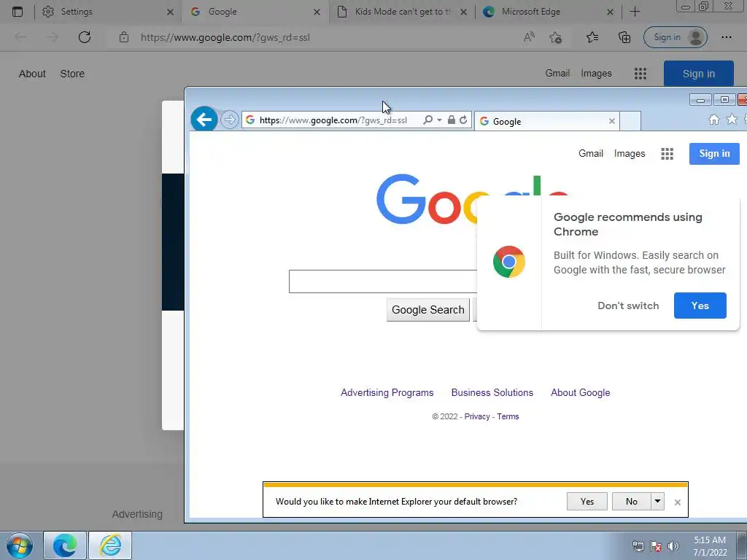Screen dimensions: 747x560
Task: Click the Edge back arrow
Action: pyautogui.click(x=20, y=37)
